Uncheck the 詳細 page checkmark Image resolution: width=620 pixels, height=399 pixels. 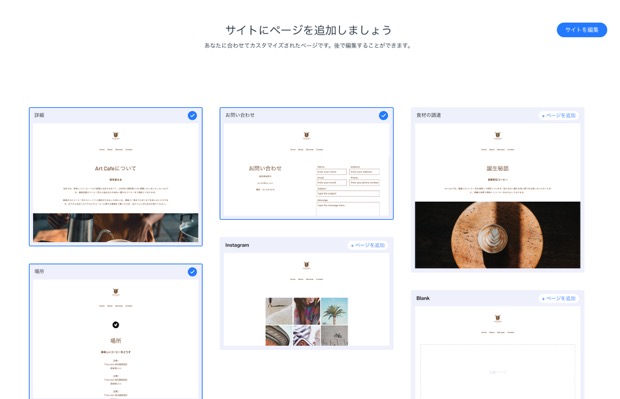coord(192,115)
